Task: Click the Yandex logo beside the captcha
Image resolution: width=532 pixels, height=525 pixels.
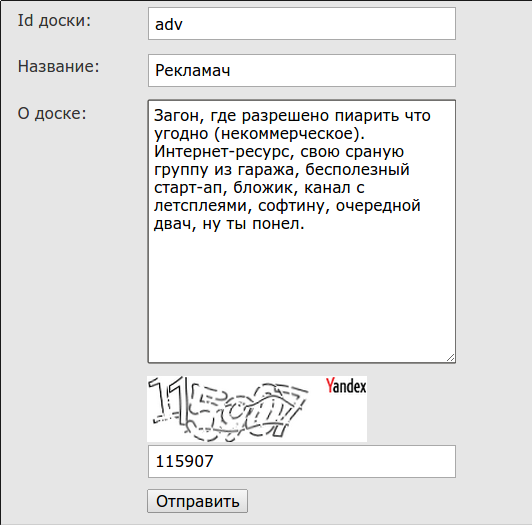Action: (x=346, y=386)
